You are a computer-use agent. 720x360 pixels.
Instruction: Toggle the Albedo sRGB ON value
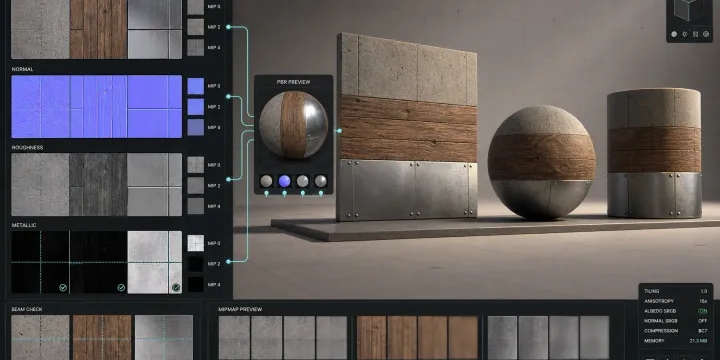703,311
